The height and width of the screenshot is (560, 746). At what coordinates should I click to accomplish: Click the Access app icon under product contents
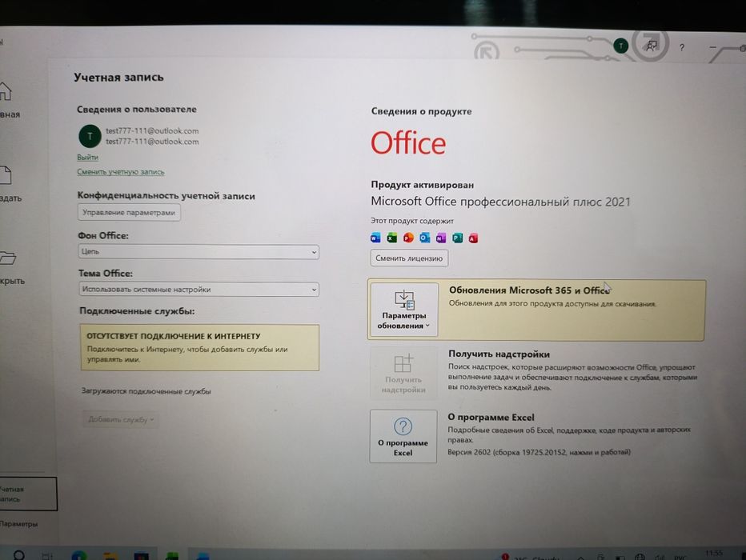click(473, 238)
